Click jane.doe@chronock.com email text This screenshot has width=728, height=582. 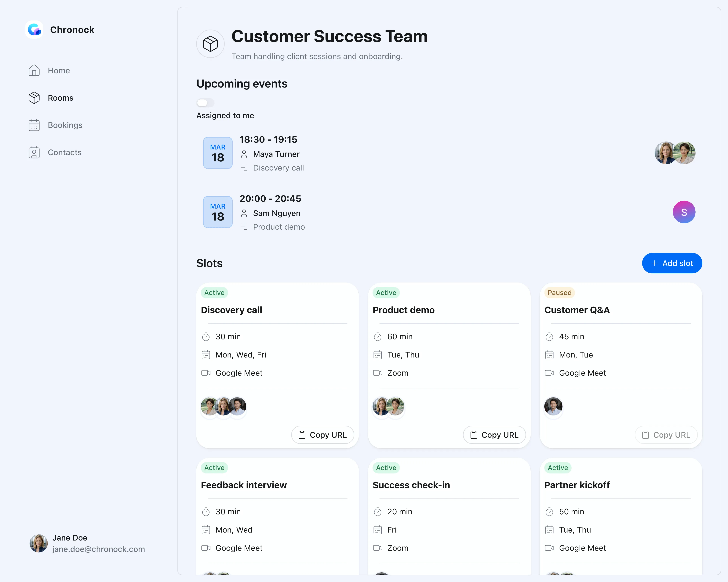click(x=99, y=549)
